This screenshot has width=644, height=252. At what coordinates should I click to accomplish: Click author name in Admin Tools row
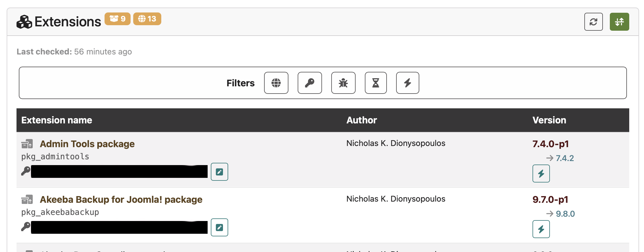396,143
